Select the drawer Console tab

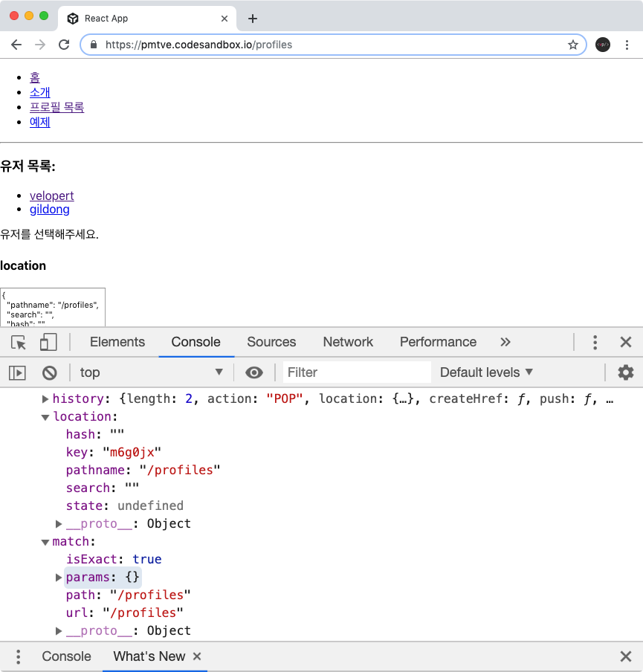pyautogui.click(x=66, y=656)
